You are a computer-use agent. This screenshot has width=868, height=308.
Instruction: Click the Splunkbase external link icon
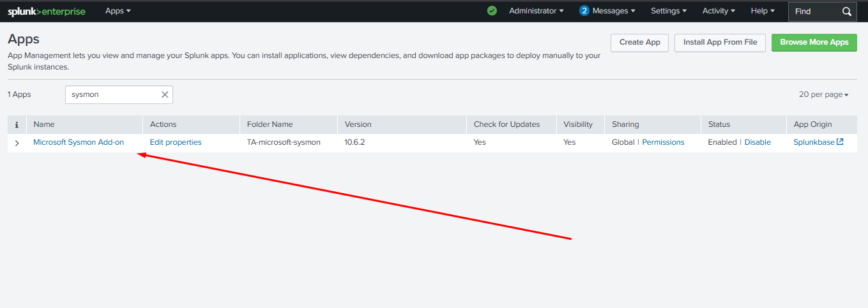tap(840, 142)
